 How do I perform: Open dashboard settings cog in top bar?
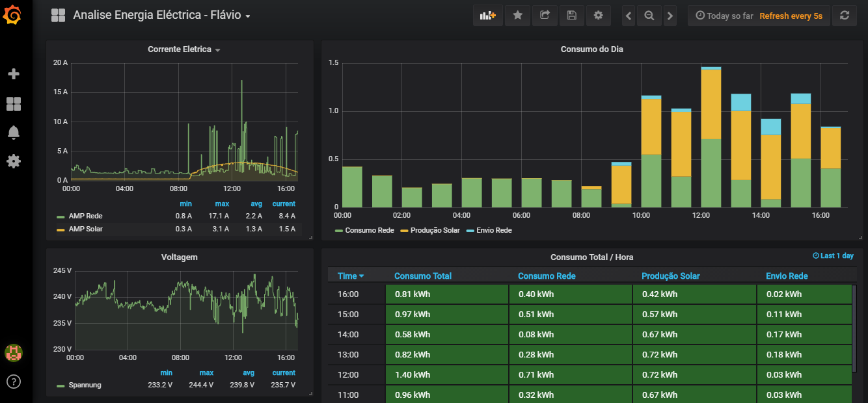click(599, 16)
